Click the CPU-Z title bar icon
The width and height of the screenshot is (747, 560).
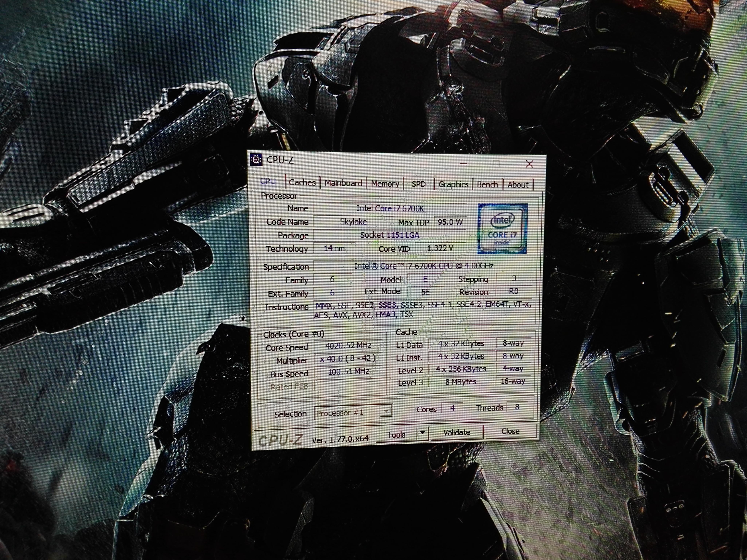click(x=256, y=160)
